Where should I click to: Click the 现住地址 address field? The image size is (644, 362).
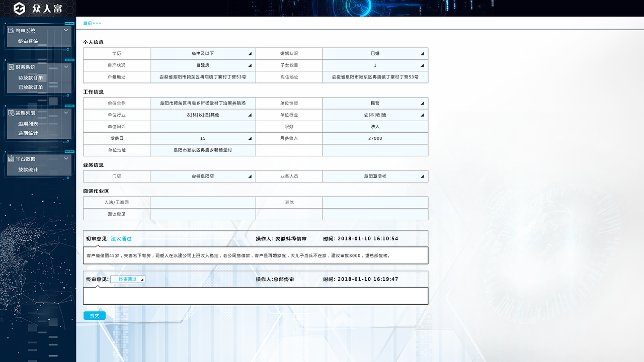(x=375, y=77)
